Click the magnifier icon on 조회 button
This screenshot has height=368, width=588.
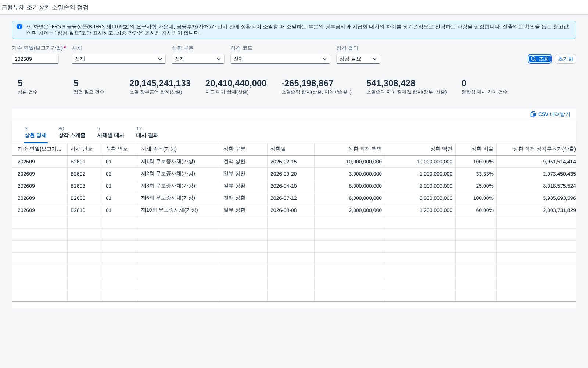[534, 59]
